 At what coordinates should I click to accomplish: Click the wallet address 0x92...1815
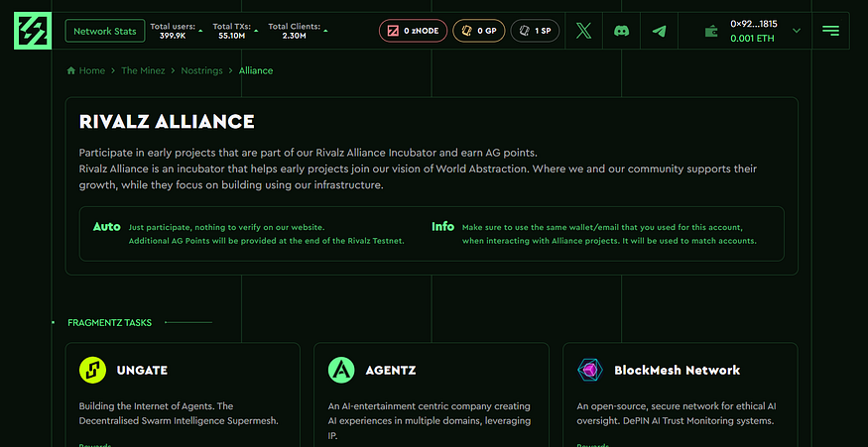(x=753, y=24)
